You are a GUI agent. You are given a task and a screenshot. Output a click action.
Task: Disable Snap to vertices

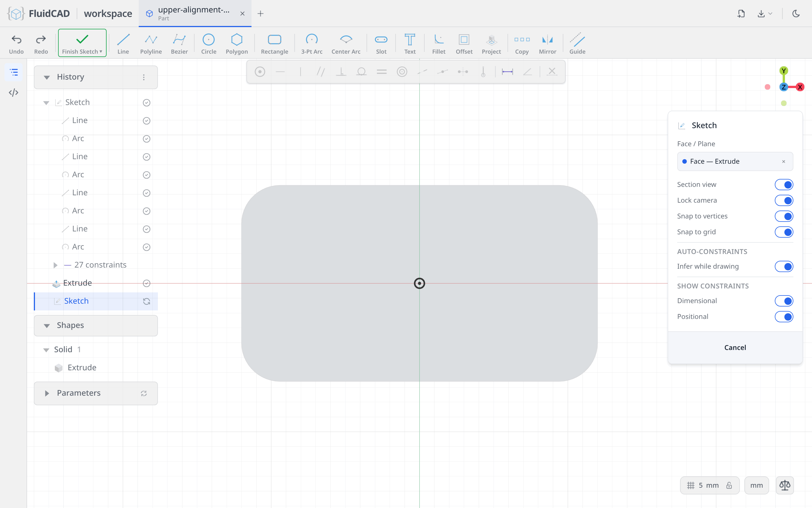(x=784, y=216)
